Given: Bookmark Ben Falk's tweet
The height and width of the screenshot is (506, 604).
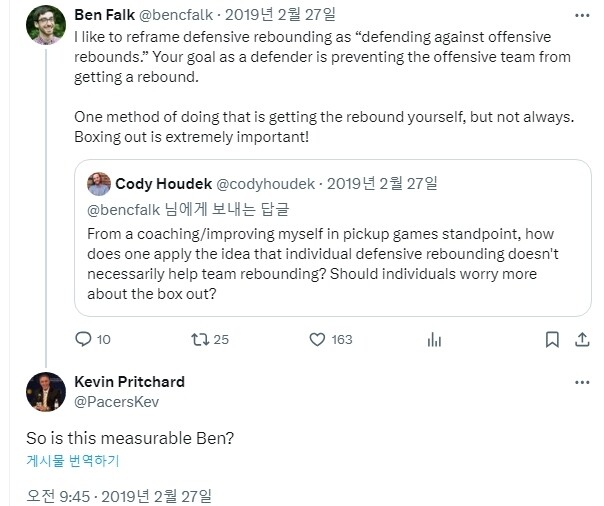Looking at the screenshot, I should 551,340.
